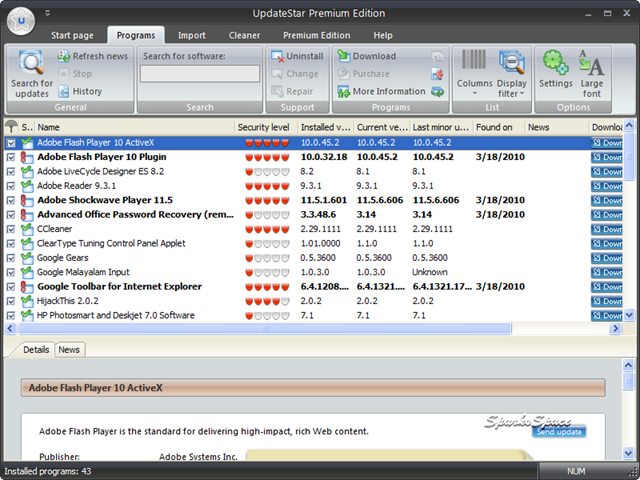This screenshot has height=480, width=640.
Task: Click the Send update button
Action: coord(559,432)
